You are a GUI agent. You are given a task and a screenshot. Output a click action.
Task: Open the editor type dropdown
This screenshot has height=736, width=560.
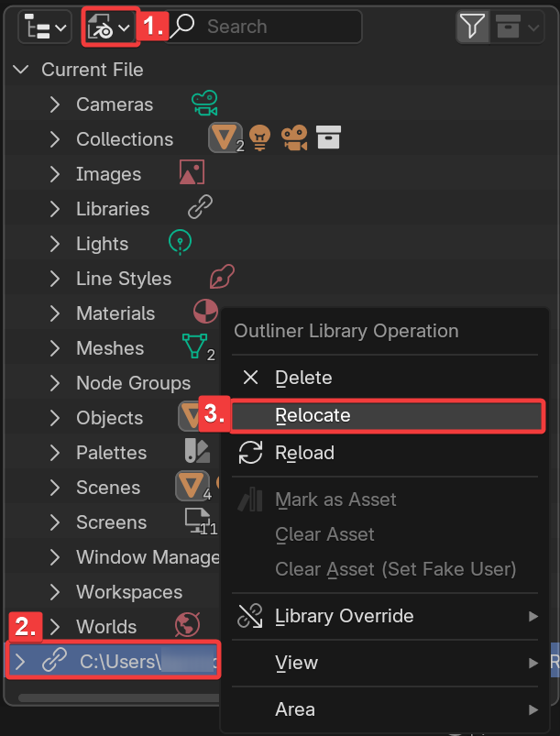click(44, 27)
